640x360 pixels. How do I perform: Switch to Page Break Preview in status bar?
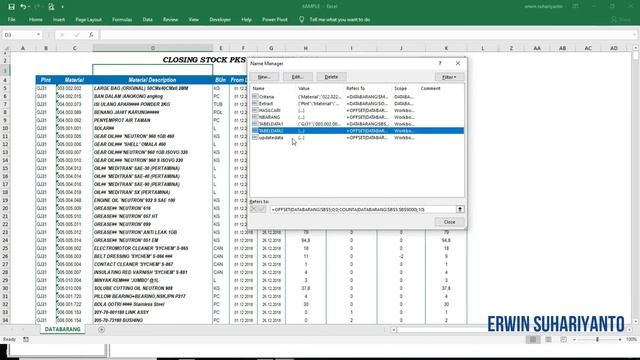coord(563,340)
